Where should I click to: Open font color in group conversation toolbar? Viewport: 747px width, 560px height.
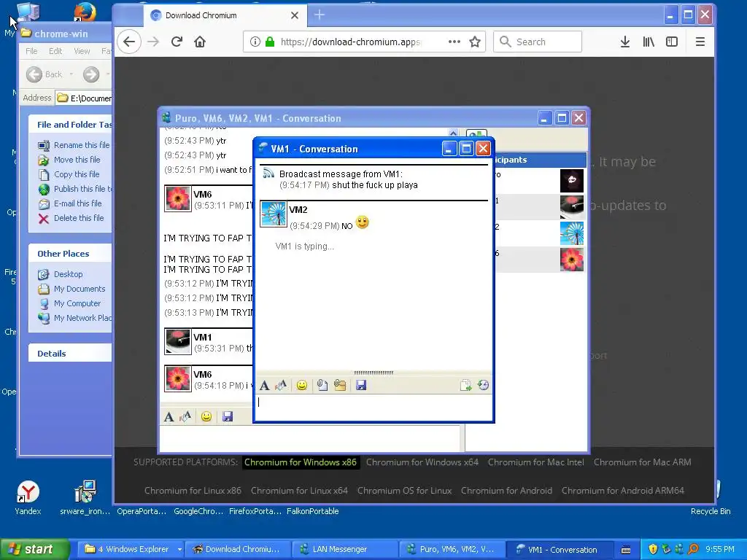[185, 416]
